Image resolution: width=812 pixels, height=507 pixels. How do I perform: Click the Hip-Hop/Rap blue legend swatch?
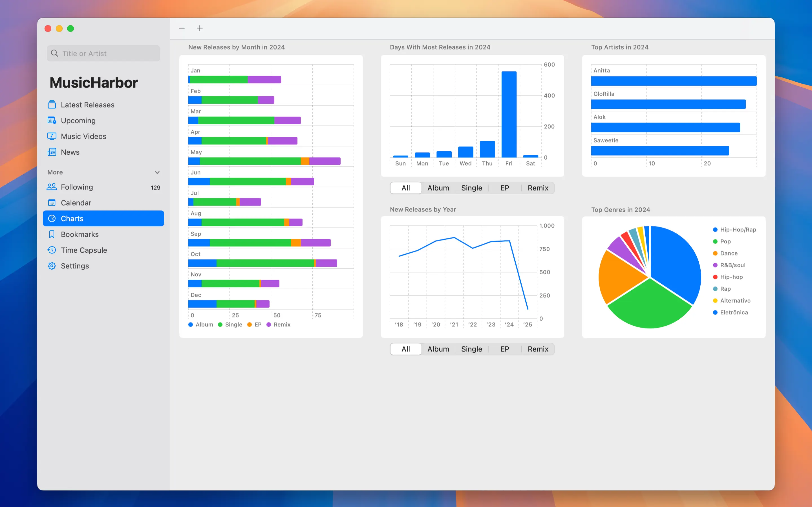click(x=715, y=230)
